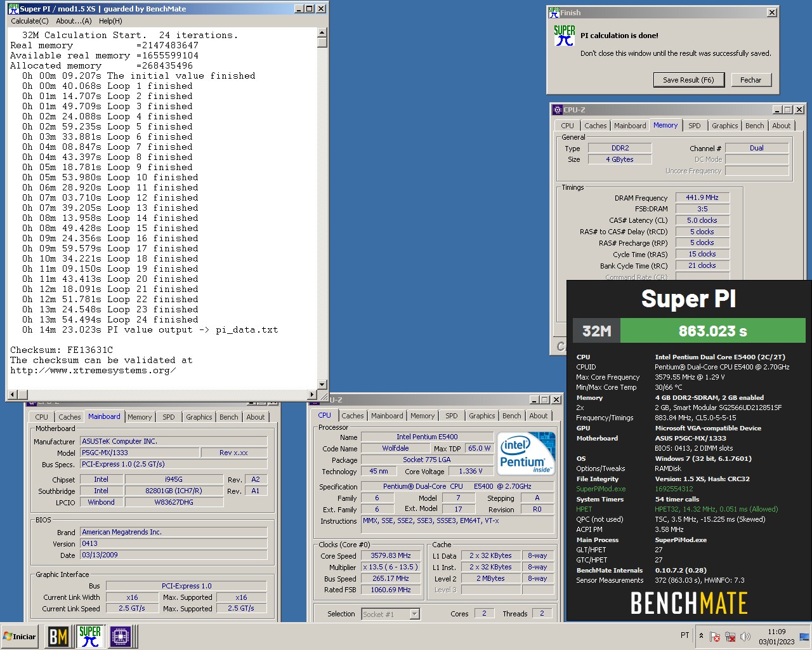Click Super PI horizontal scrollbar right arrow
Screen dimensions: 812x650
tap(311, 394)
